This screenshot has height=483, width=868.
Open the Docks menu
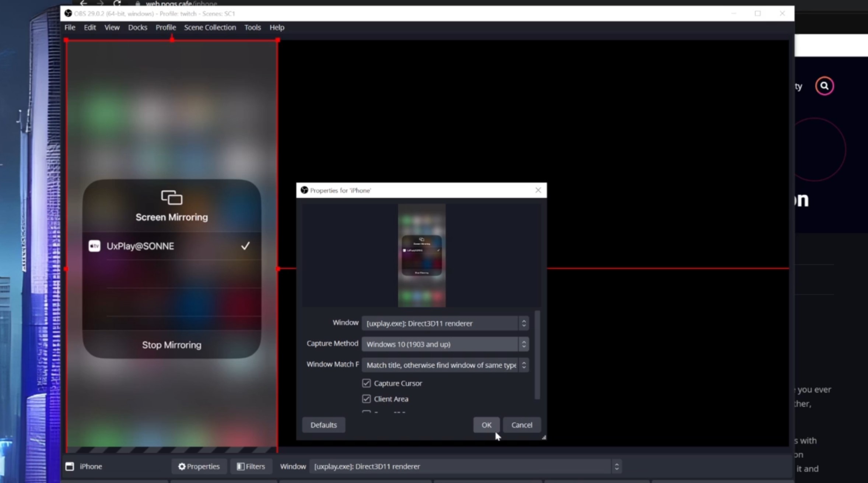coord(137,27)
